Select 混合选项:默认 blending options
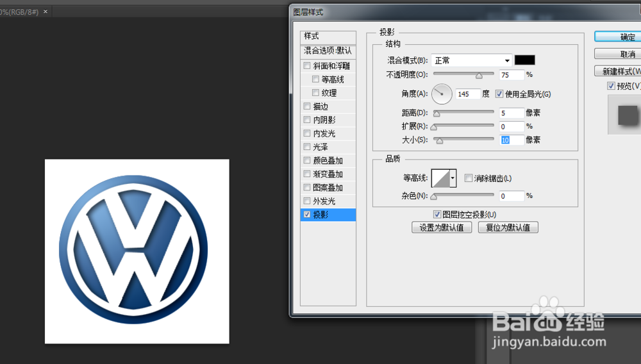Screen dimensions: 641x364 point(328,51)
